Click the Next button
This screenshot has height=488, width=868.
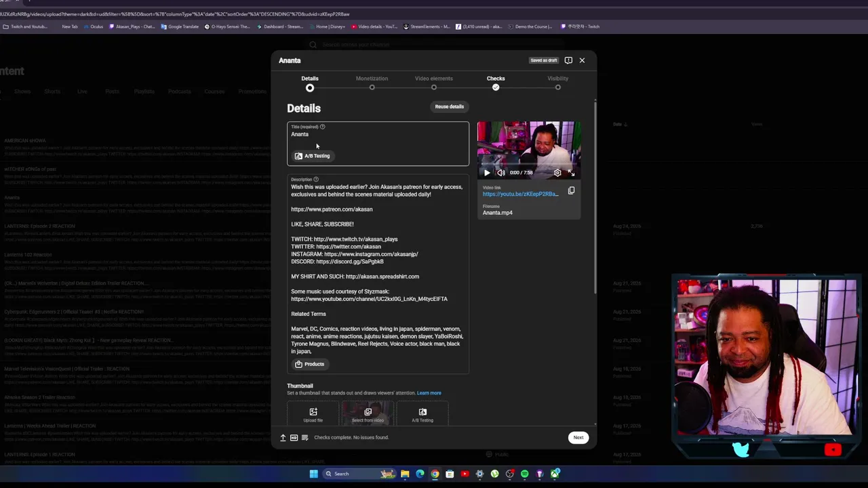click(x=578, y=438)
